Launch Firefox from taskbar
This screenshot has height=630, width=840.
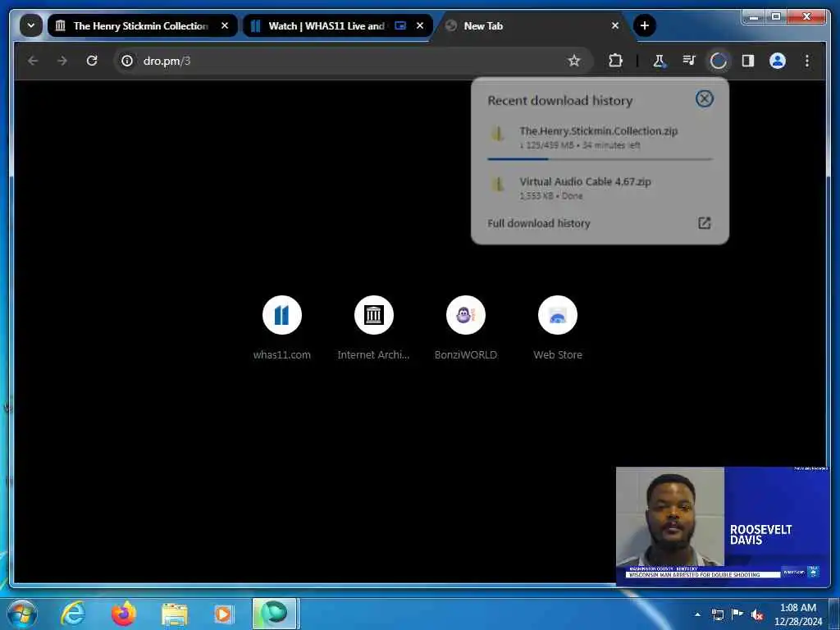coord(123,614)
